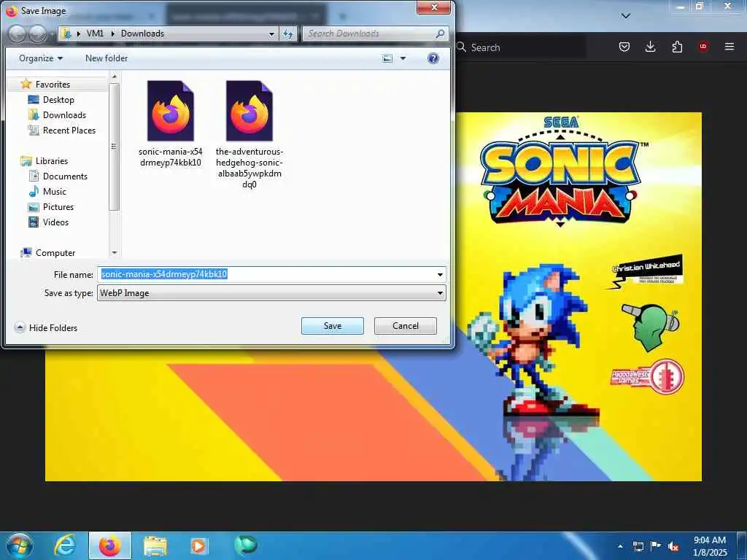Screen dimensions: 747x560
Task: Click the green globe taskbar application icon
Action: coord(246,545)
